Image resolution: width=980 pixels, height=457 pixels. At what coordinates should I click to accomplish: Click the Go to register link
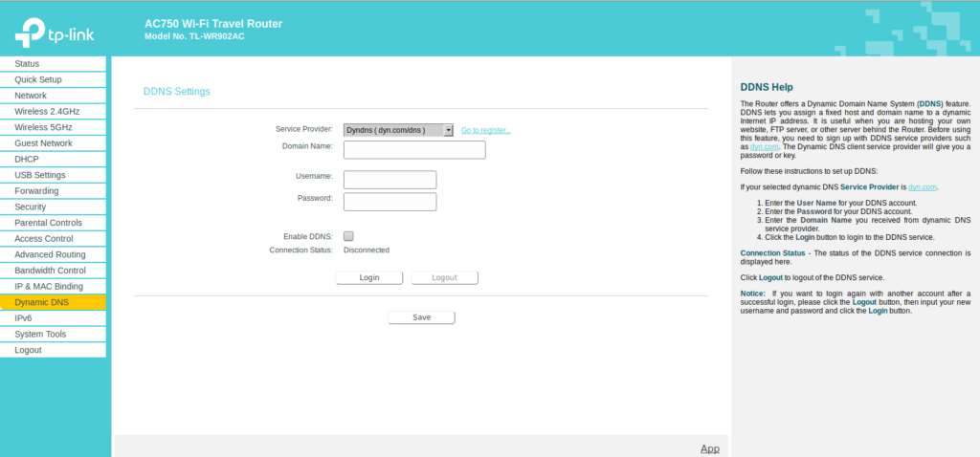tap(485, 130)
